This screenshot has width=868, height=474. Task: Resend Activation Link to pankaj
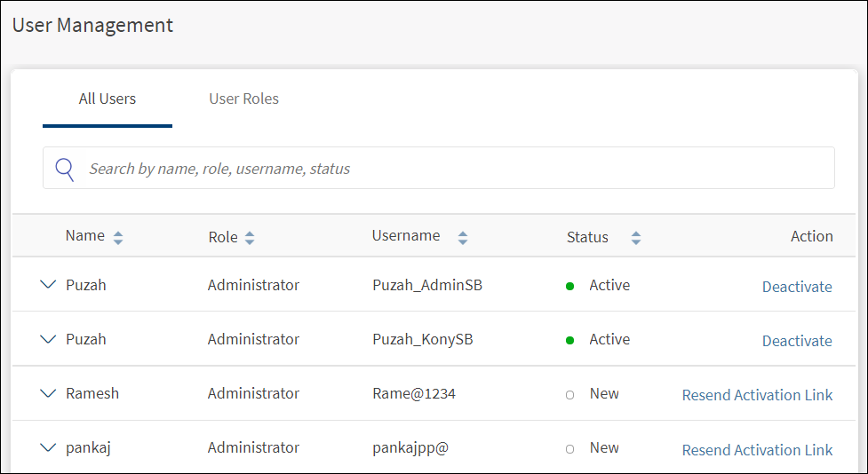point(757,450)
